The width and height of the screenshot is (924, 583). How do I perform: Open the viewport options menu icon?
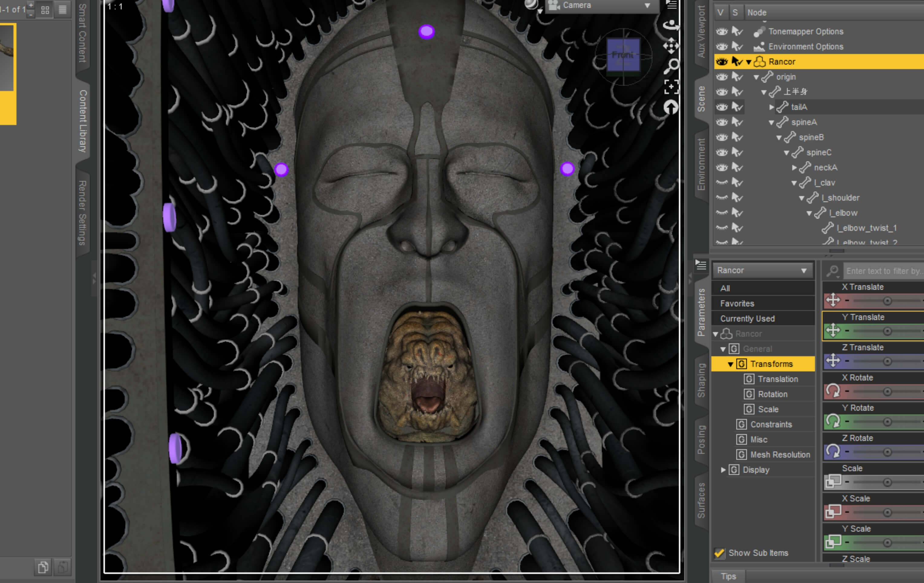671,5
